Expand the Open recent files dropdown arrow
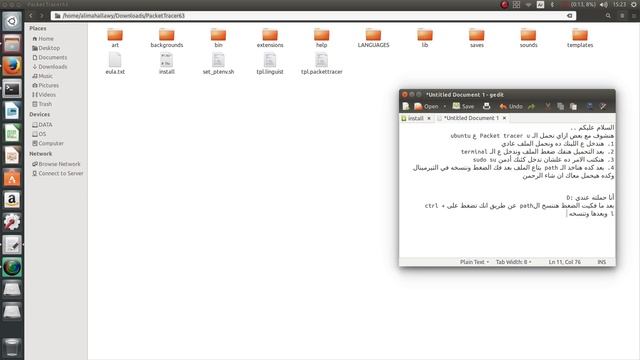This screenshot has height=360, width=640. pyautogui.click(x=444, y=106)
